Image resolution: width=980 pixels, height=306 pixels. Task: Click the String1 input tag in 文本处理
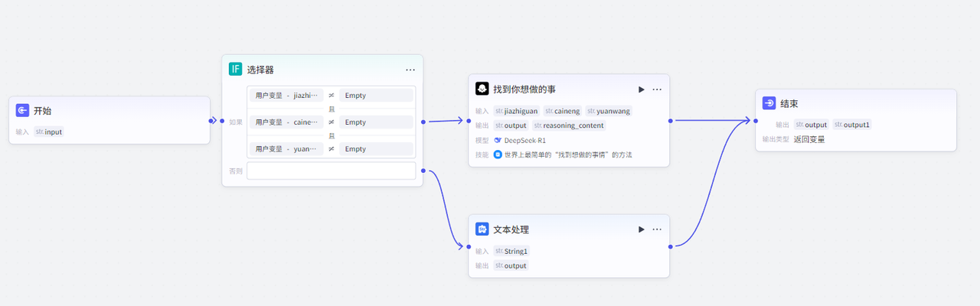511,251
